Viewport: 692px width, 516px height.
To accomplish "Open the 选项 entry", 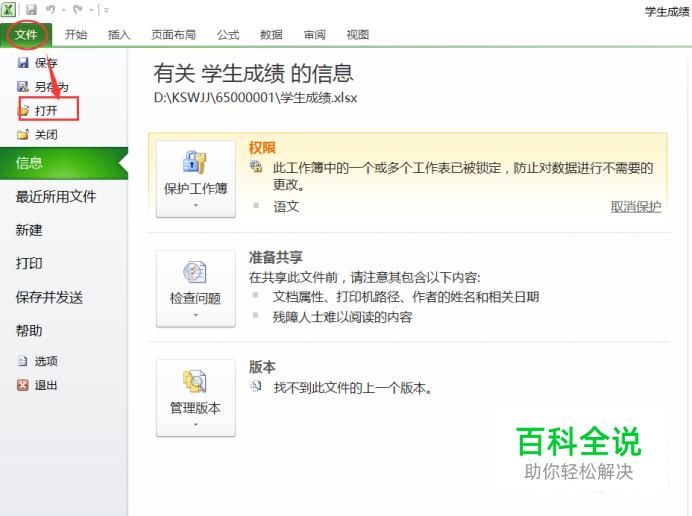I will point(46,361).
